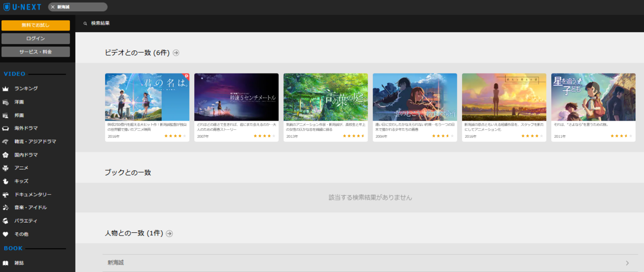Open the 君の名は。 thumbnail
Viewport: 644px width, 272px height.
(x=147, y=97)
